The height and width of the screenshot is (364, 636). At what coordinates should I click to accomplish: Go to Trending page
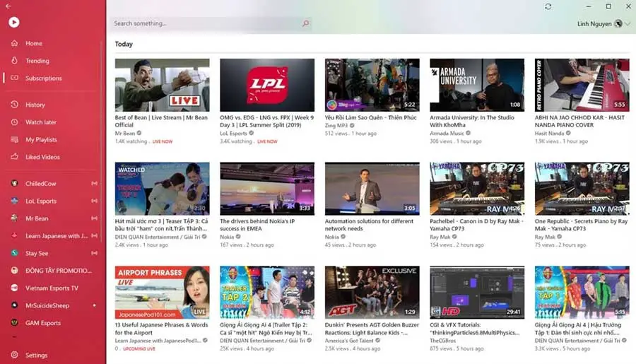click(x=37, y=61)
